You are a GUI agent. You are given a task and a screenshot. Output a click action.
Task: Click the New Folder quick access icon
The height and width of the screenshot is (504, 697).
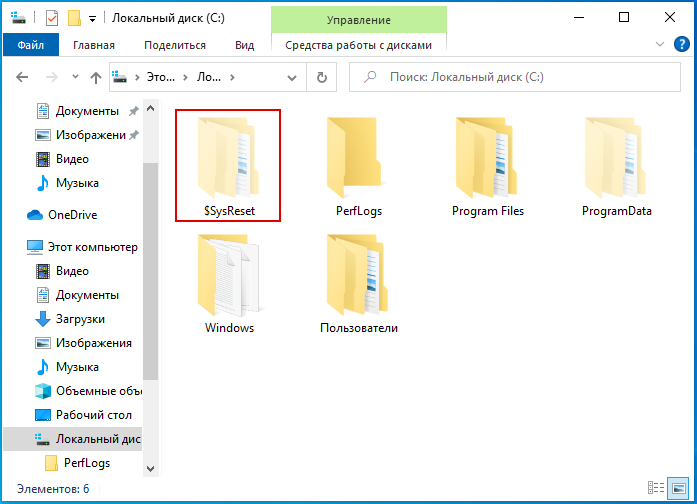click(x=74, y=18)
